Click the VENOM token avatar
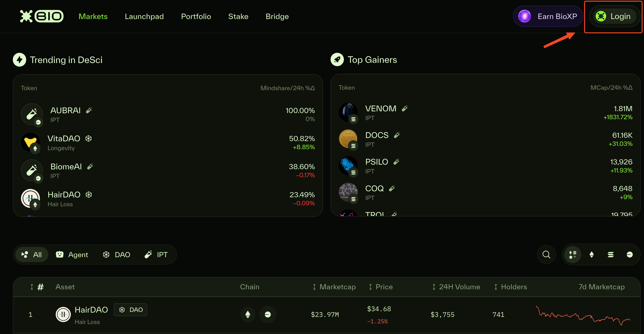 348,112
